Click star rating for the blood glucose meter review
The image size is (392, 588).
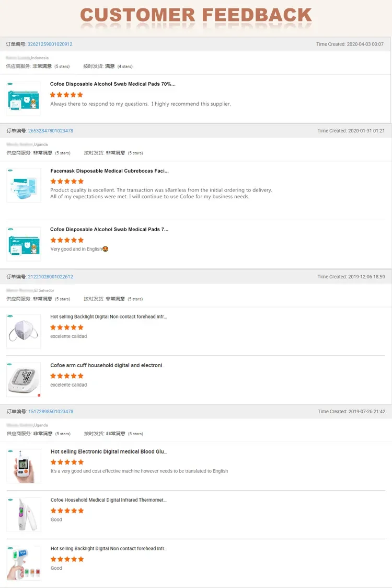67,462
